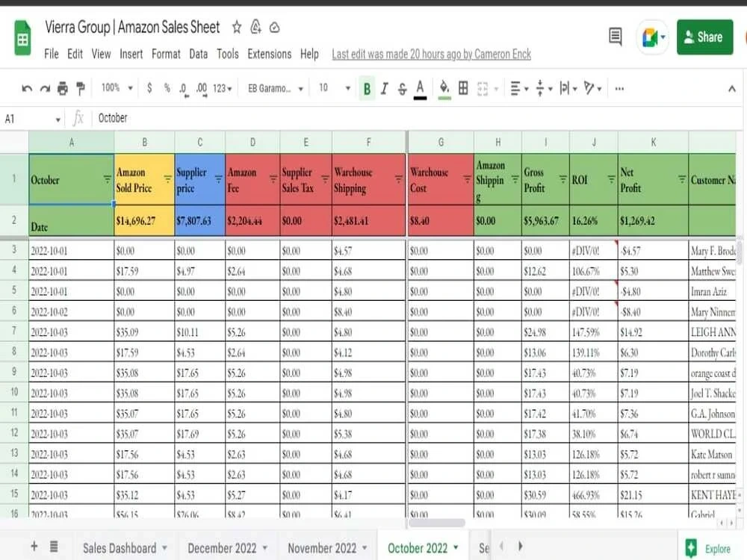The image size is (747, 560).
Task: Apply strikethrough formatting
Action: coord(402,89)
